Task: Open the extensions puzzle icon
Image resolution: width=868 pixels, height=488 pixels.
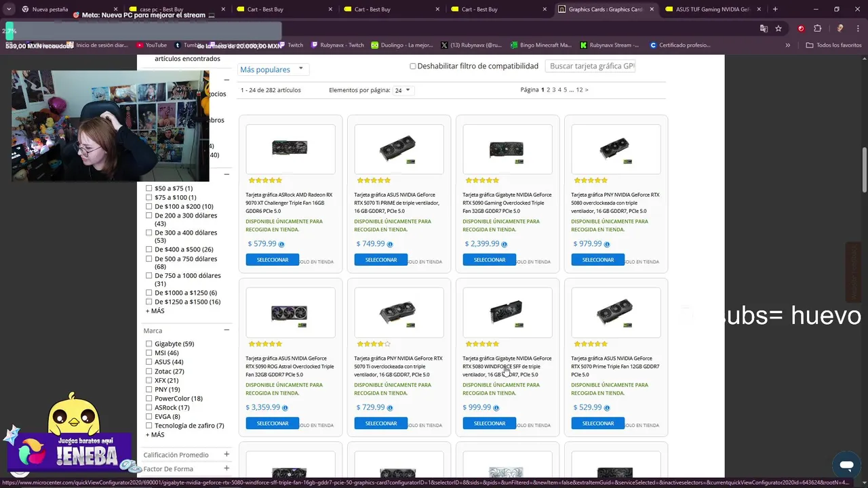Action: coord(817,28)
